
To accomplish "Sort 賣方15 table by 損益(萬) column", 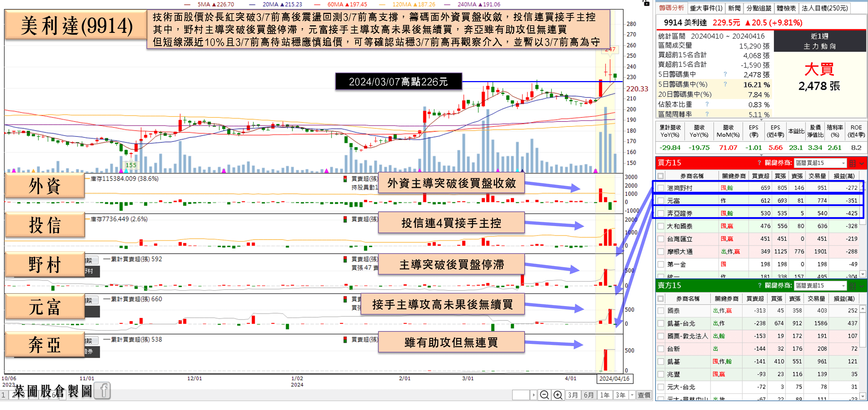I will pos(844,299).
